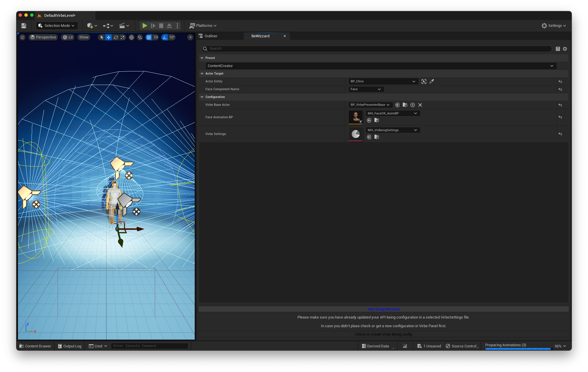The image size is (588, 372).
Task: Switch to the Outliner tab
Action: (211, 36)
